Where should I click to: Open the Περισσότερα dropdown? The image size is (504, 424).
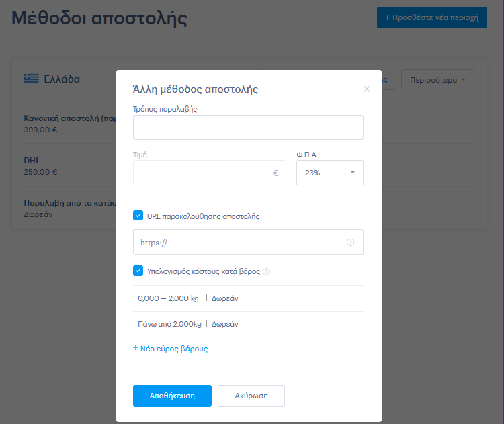click(x=437, y=79)
